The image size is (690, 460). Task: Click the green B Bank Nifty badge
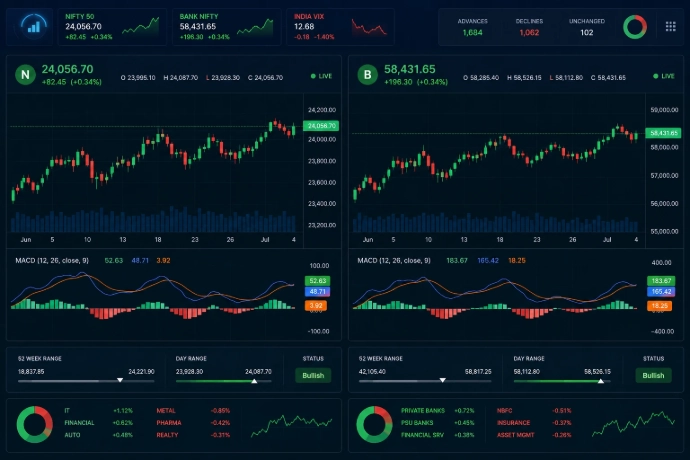pos(367,75)
